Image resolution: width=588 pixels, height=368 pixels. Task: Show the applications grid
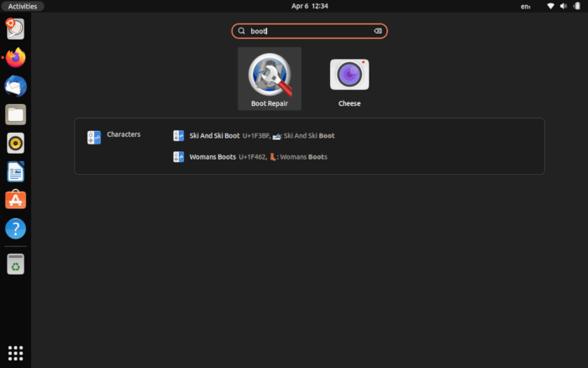pyautogui.click(x=15, y=353)
